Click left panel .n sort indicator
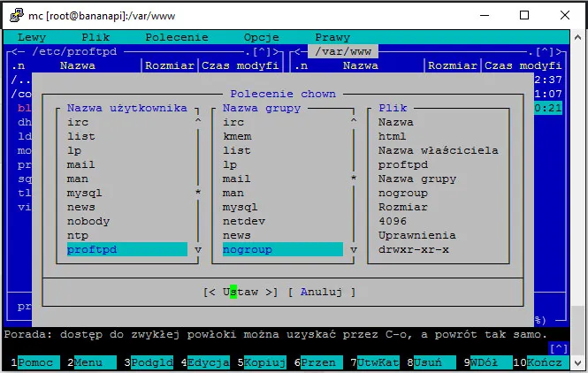Viewport: 588px width, 373px height. pyautogui.click(x=18, y=65)
